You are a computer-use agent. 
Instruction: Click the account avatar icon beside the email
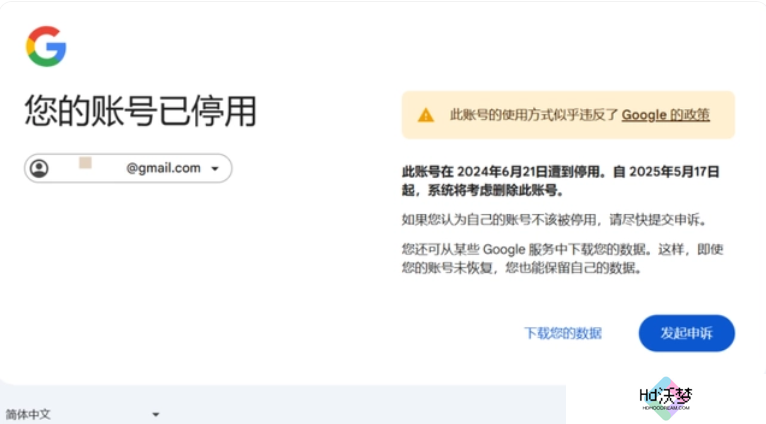pos(40,168)
